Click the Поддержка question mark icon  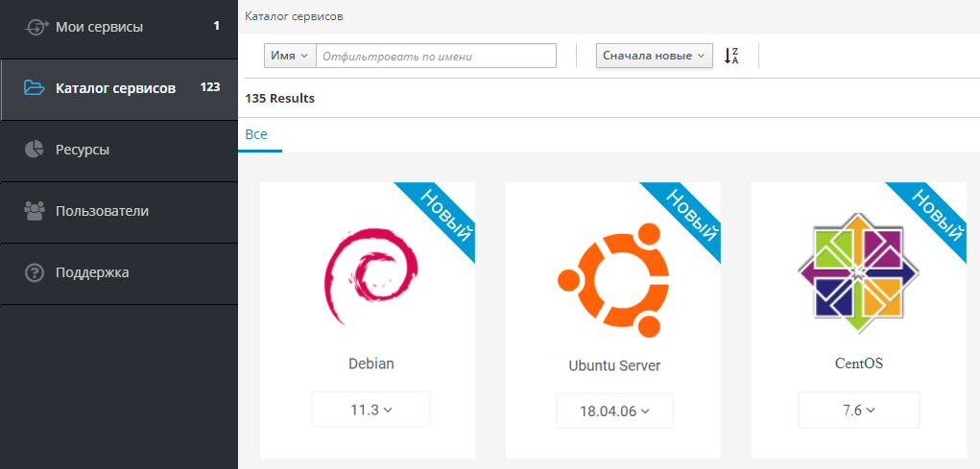[x=35, y=272]
